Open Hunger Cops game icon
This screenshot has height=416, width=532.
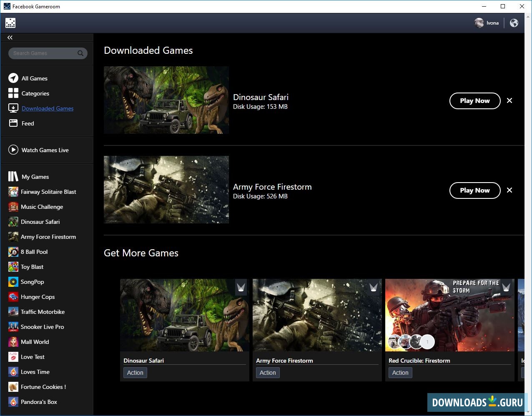(13, 297)
